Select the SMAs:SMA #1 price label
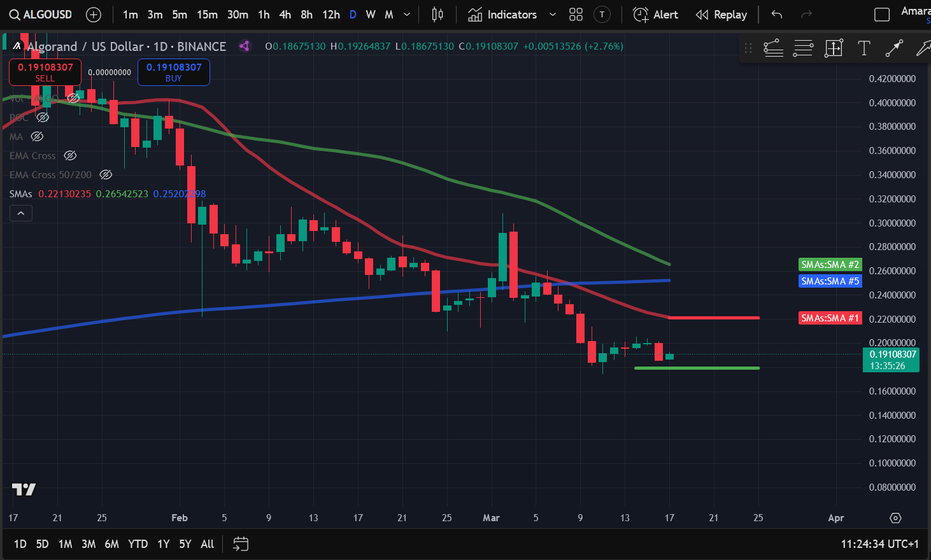This screenshot has height=560, width=931. tap(830, 318)
